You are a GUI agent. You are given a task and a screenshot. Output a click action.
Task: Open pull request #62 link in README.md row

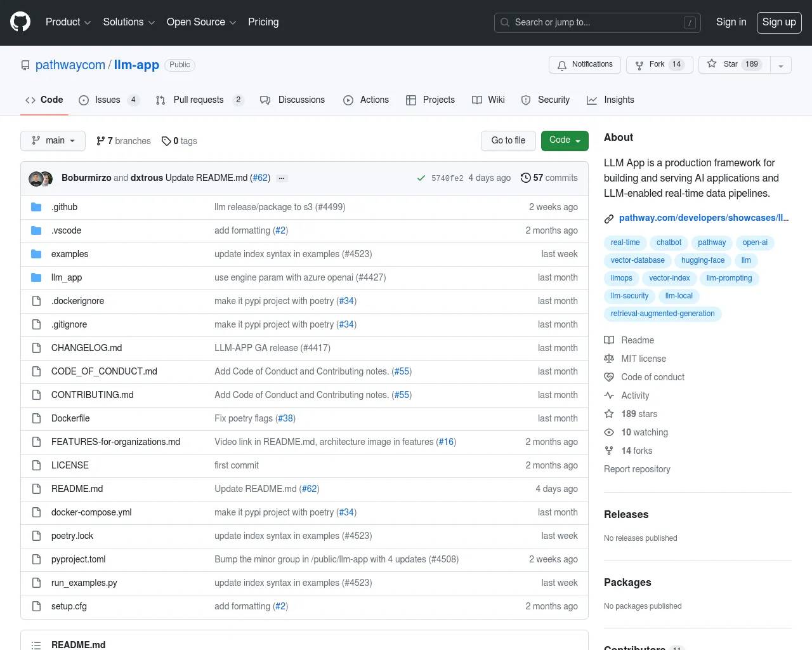click(310, 489)
